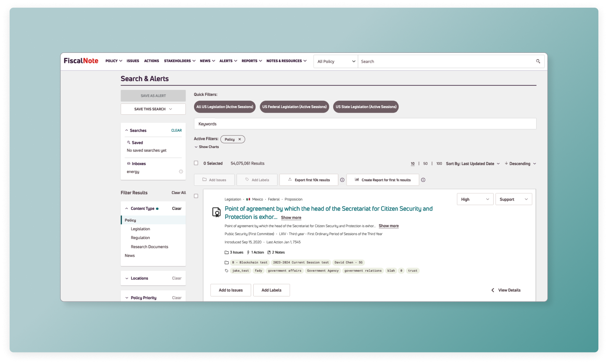This screenshot has width=608, height=364.
Task: Click the notes icon beside 2 Notes
Action: coord(269,252)
